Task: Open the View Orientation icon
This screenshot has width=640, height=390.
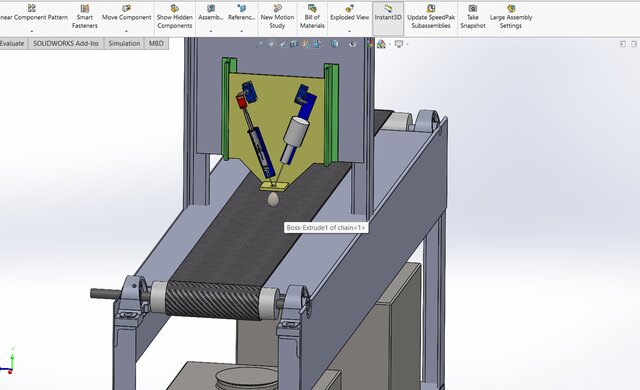Action: (318, 44)
